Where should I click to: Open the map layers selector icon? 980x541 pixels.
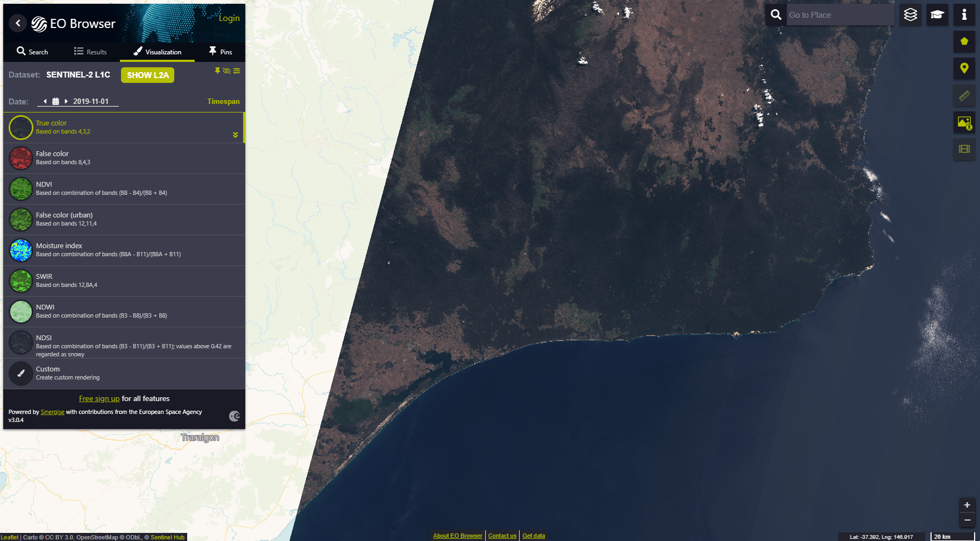[911, 15]
